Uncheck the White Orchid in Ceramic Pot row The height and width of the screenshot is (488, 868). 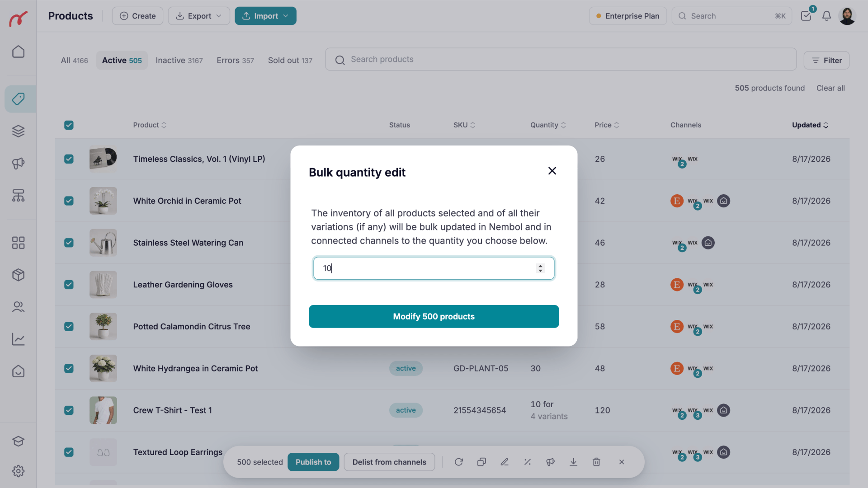click(69, 201)
